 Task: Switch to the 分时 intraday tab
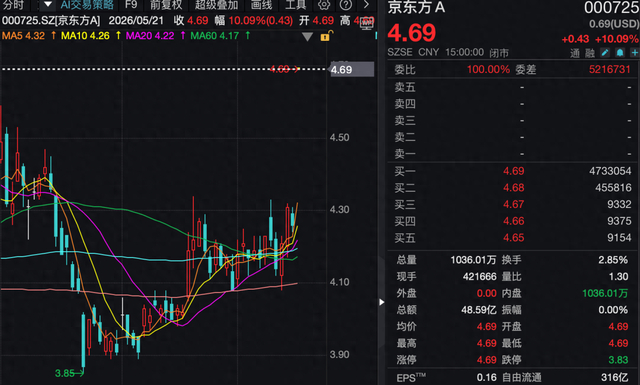pyautogui.click(x=13, y=5)
